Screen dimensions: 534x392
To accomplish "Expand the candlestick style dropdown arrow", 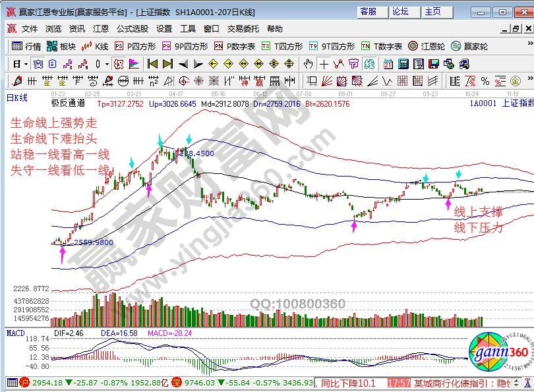I will tap(107, 64).
